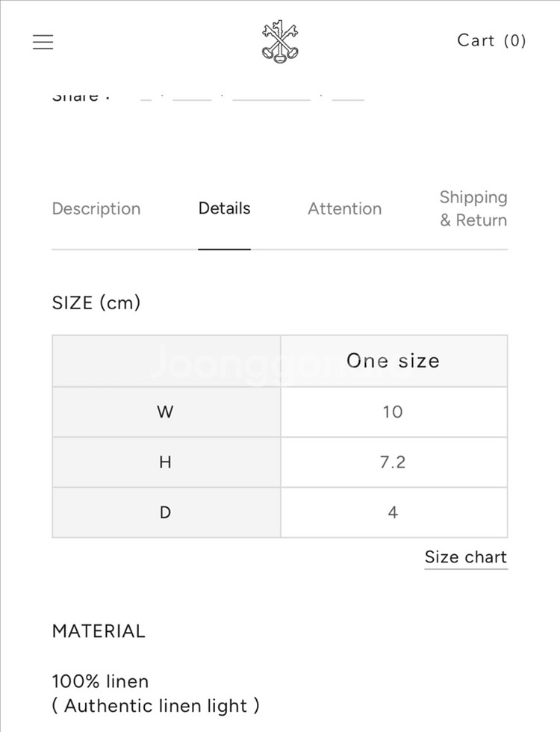The height and width of the screenshot is (732, 560).
Task: Click the One size column header
Action: point(393,361)
